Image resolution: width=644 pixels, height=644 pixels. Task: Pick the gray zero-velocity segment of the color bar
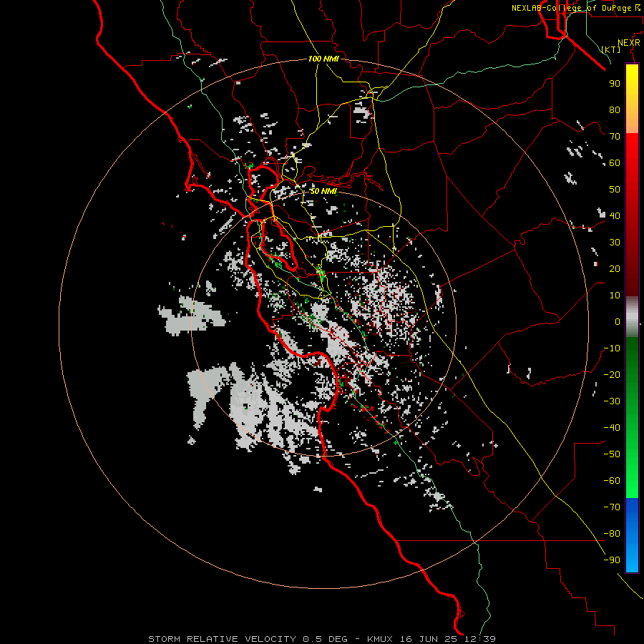pyautogui.click(x=632, y=317)
